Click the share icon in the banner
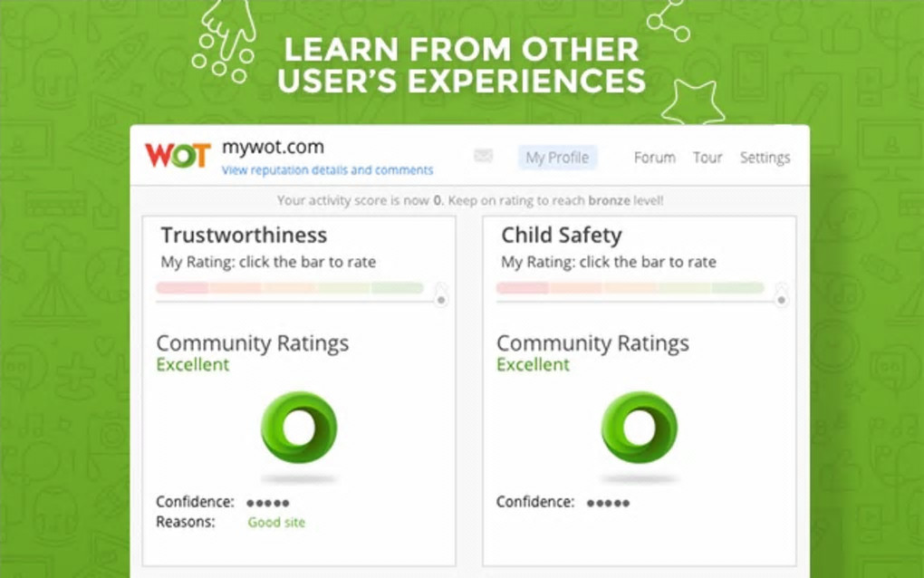The height and width of the screenshot is (578, 924). 667,24
